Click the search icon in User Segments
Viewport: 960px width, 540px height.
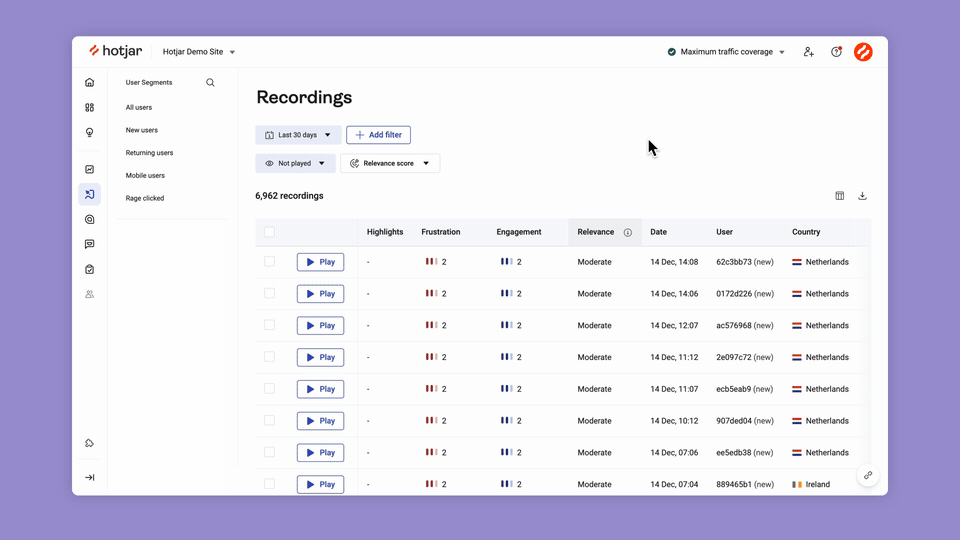pyautogui.click(x=210, y=83)
